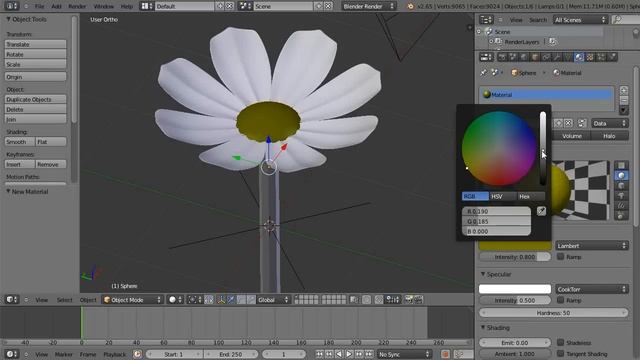Click the color wheel in picker
This screenshot has width=640, height=360.
(x=499, y=149)
